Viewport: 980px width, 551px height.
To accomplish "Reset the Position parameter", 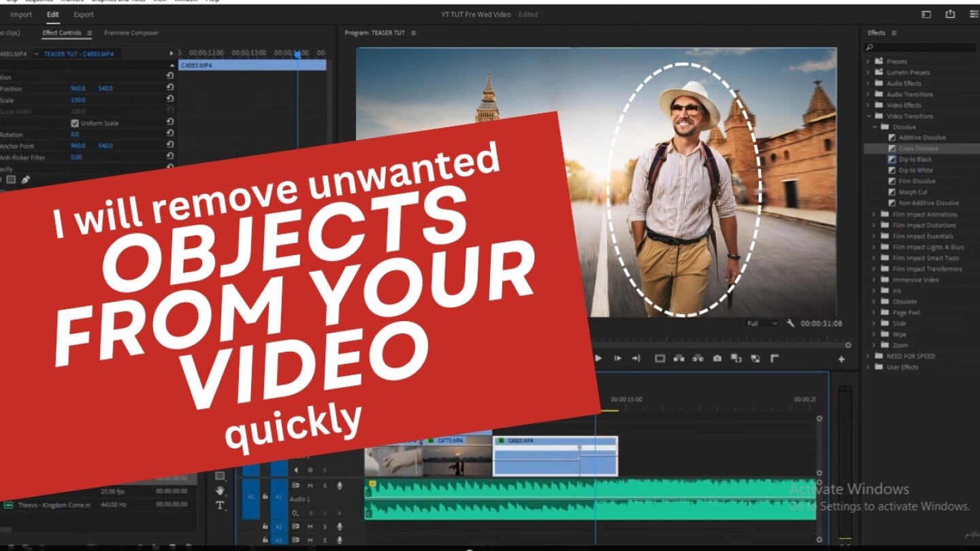I will 170,88.
